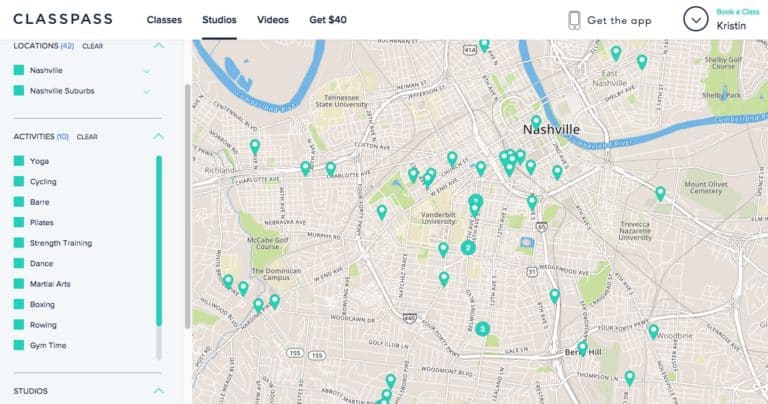Screen dimensions: 768x404
Task: Uncheck the Cycling activity checkbox
Action: click(x=19, y=181)
